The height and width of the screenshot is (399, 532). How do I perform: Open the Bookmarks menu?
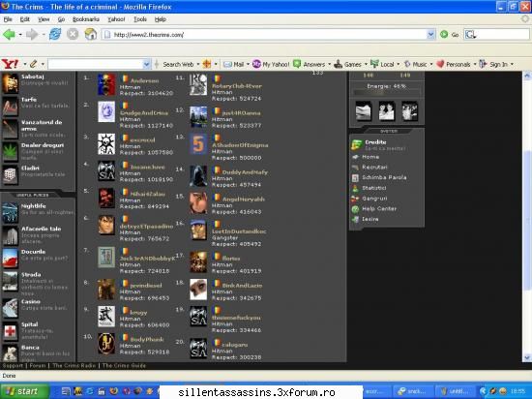[x=86, y=19]
